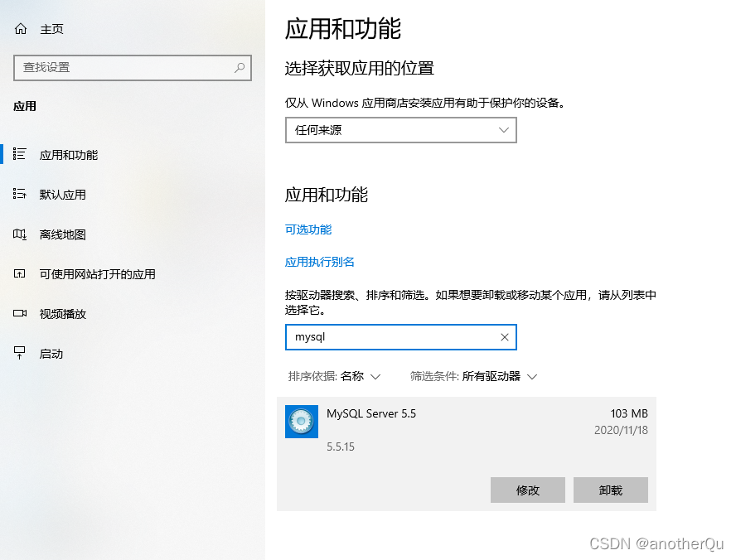736x560 pixels.
Task: Select 视频播放 in the sidebar
Action: 63,314
